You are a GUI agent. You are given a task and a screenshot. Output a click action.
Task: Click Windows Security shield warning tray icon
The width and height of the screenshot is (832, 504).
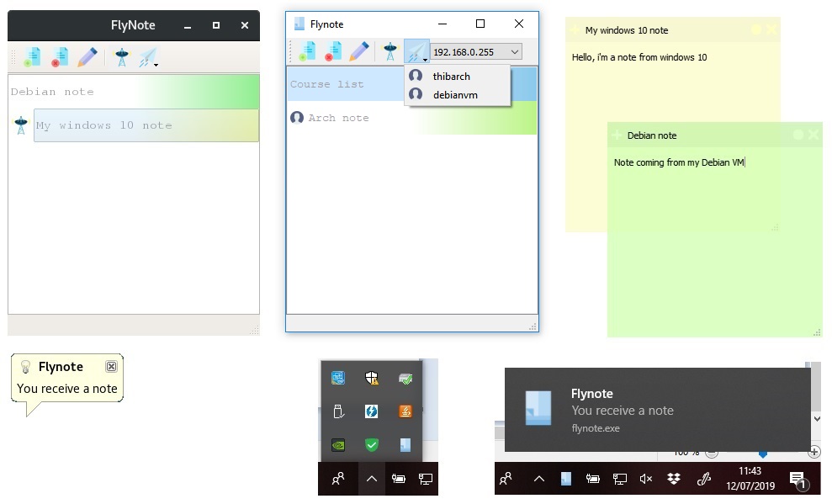[372, 378]
